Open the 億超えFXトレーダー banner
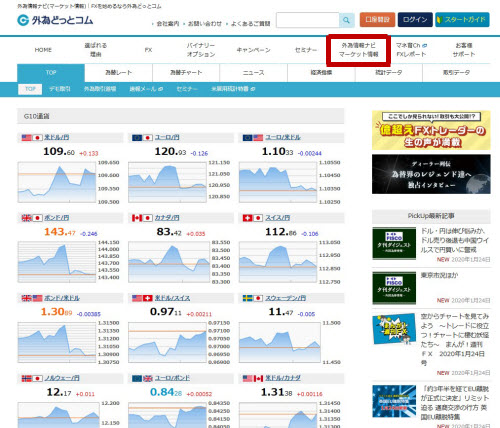 (431, 130)
